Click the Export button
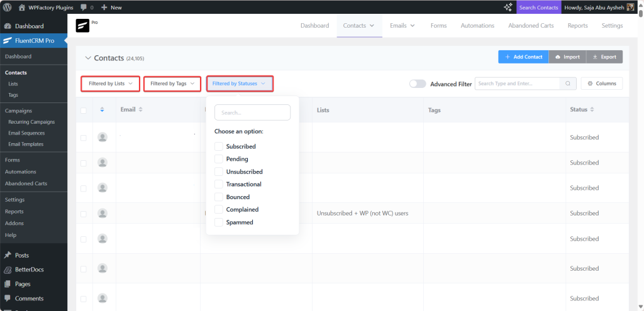644x311 pixels. 604,57
